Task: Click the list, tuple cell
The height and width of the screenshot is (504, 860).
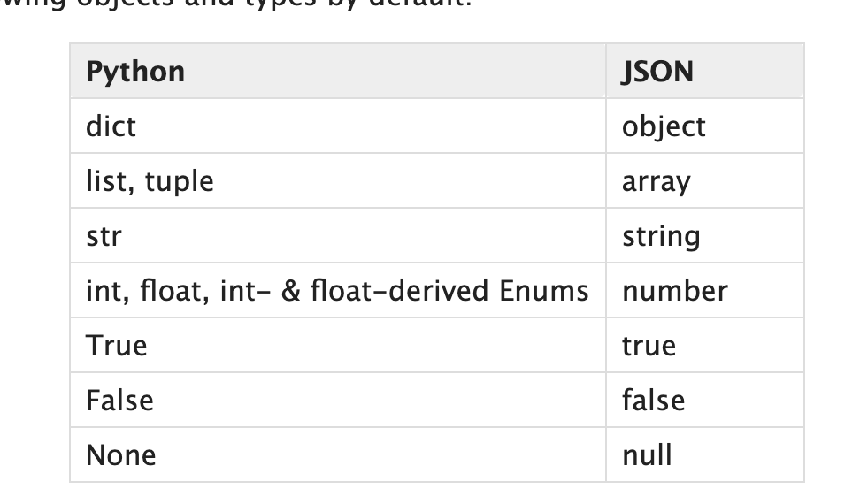Action: [150, 181]
